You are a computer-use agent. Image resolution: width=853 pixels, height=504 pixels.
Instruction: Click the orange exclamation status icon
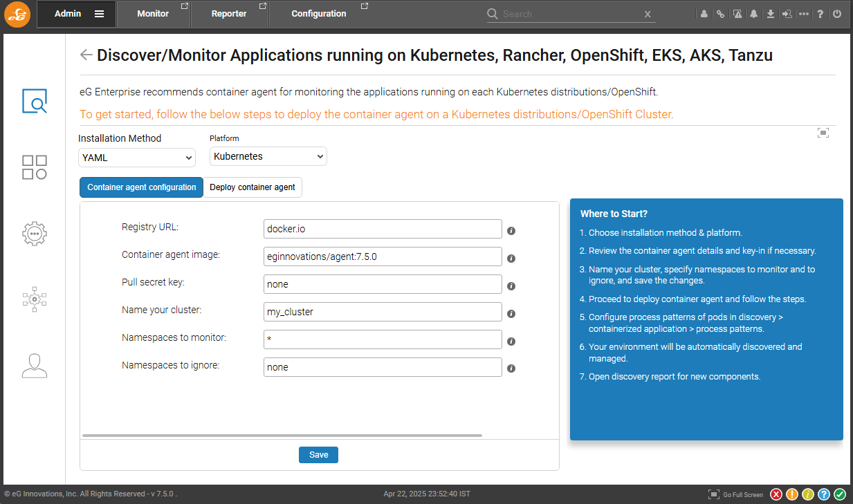(792, 494)
